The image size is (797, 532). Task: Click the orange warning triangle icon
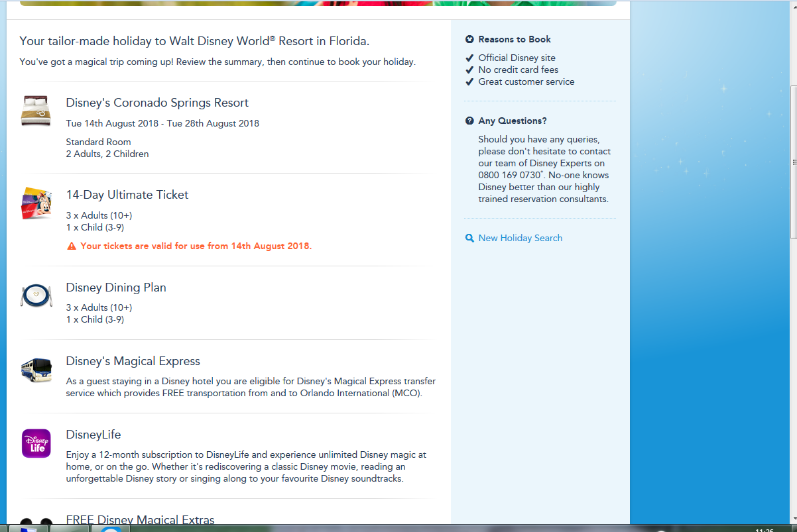(x=72, y=246)
